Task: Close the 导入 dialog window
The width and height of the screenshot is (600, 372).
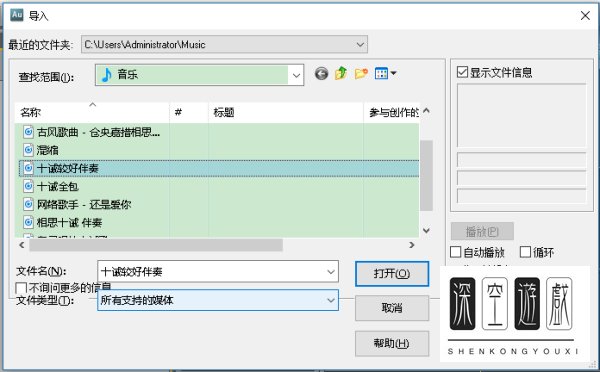Action: tap(585, 16)
